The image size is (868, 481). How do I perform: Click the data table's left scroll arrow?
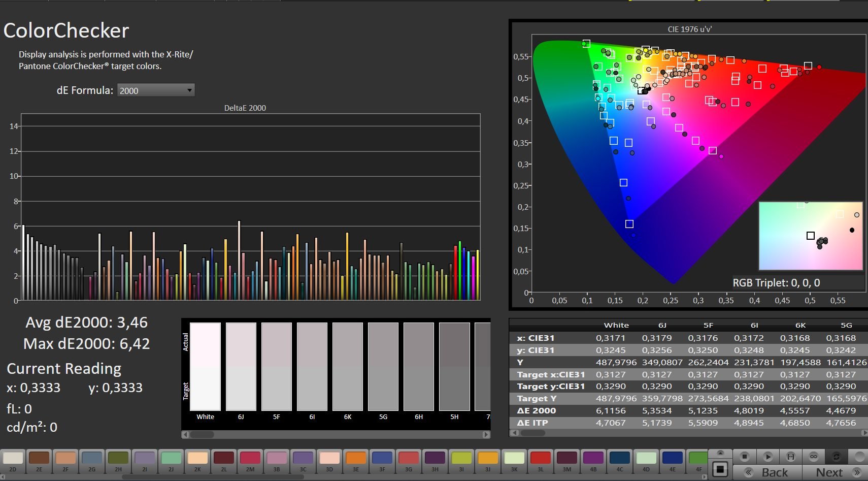coord(515,433)
